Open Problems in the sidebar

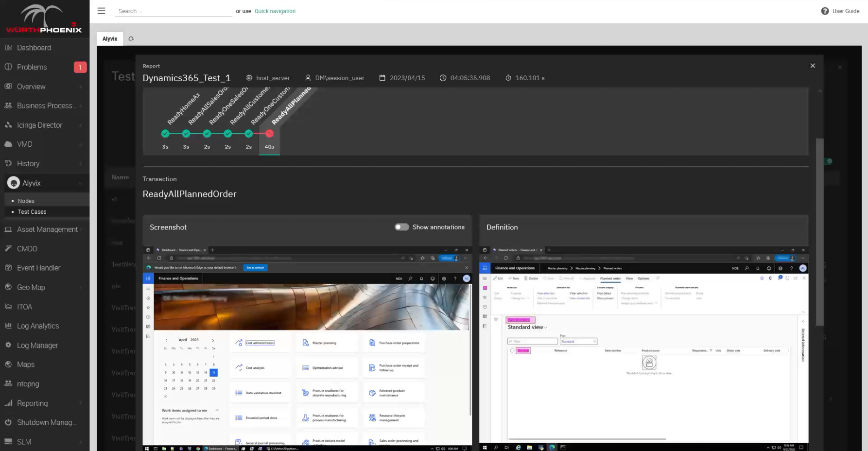(x=32, y=67)
